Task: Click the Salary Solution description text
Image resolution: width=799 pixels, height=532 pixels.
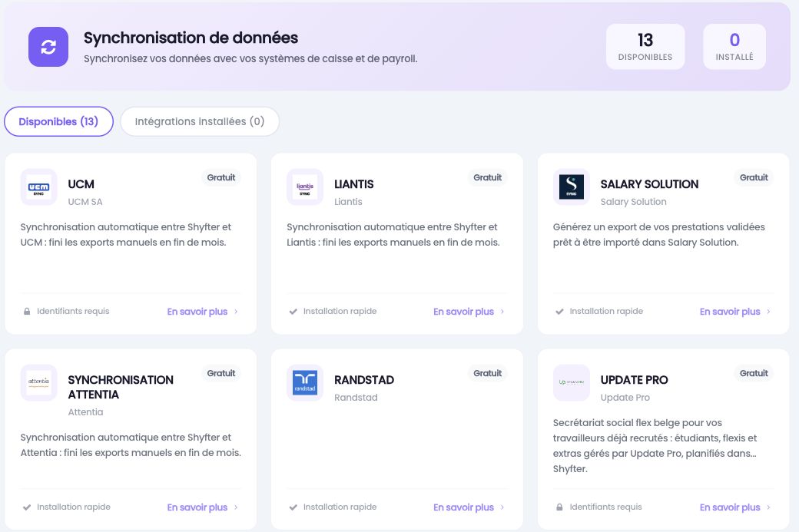Action: point(659,235)
